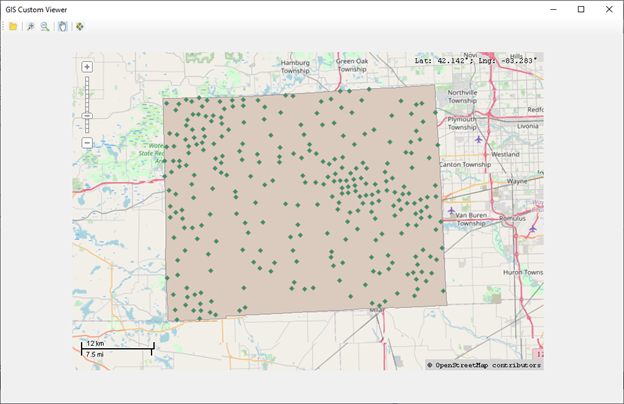Minimize the GIS Custom Viewer window
The height and width of the screenshot is (404, 624).
(x=553, y=9)
